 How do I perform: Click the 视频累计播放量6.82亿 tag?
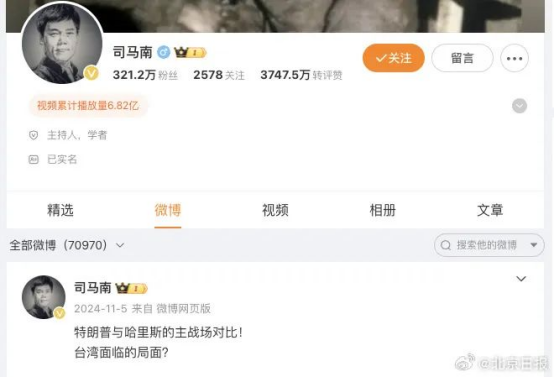pos(88,105)
